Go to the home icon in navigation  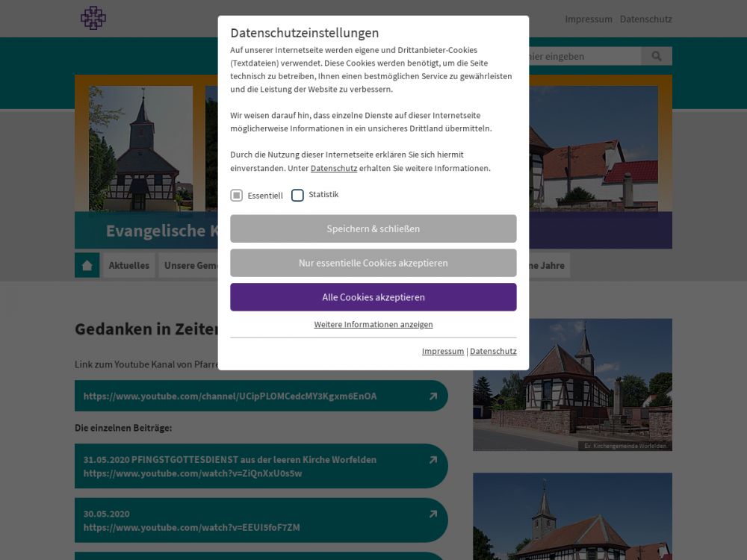tap(87, 265)
